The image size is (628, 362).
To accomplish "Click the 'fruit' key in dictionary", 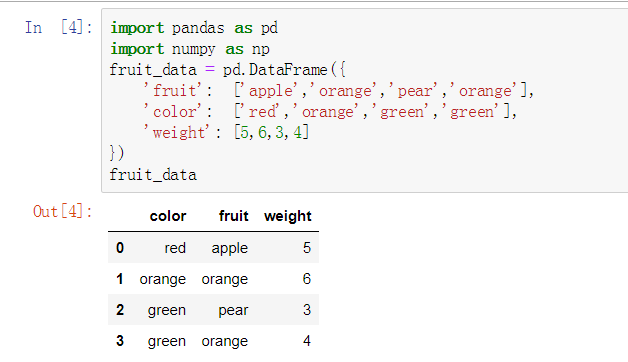I will 173,91.
